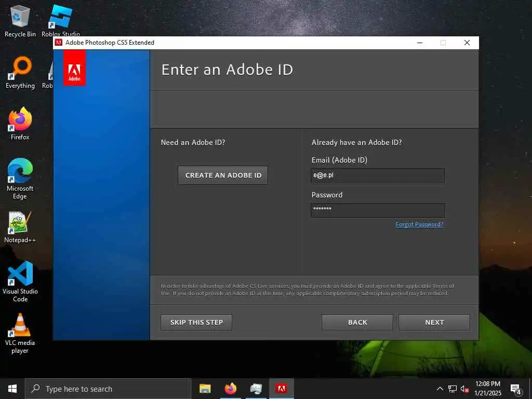
Task: Show hidden system tray icons
Action: [440, 389]
